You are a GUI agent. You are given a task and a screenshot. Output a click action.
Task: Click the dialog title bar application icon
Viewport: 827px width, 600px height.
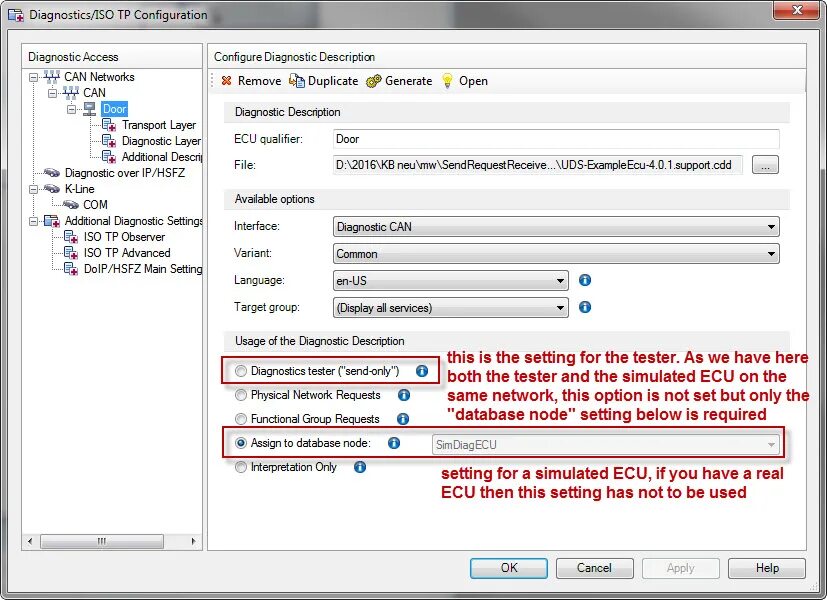point(16,15)
